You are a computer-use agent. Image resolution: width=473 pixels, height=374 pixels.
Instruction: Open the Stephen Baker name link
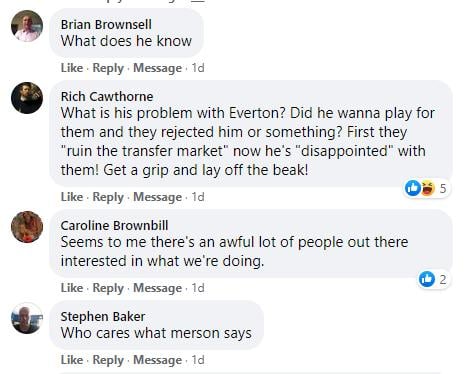[x=103, y=317]
